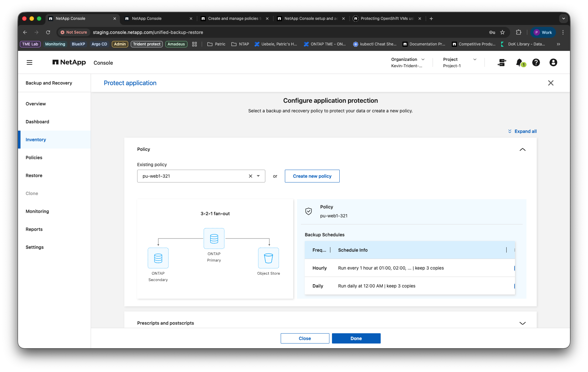This screenshot has width=588, height=372.
Task: Collapse the Policy section
Action: 523,150
